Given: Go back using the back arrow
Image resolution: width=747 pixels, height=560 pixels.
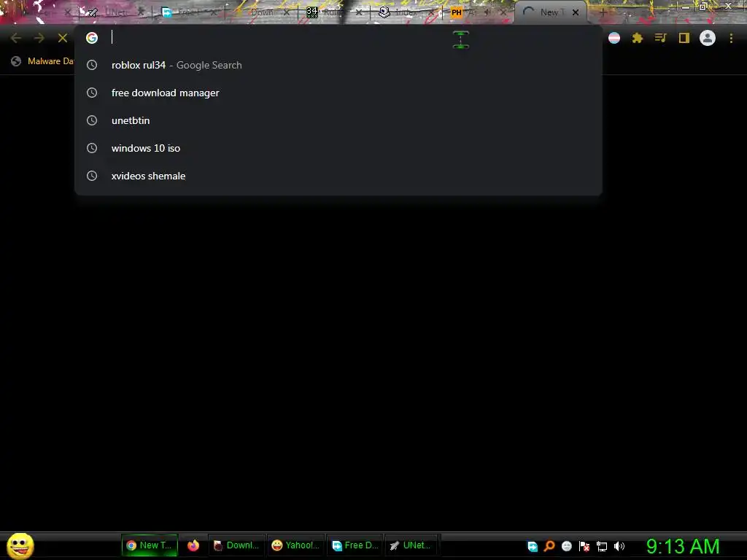Looking at the screenshot, I should (16, 38).
